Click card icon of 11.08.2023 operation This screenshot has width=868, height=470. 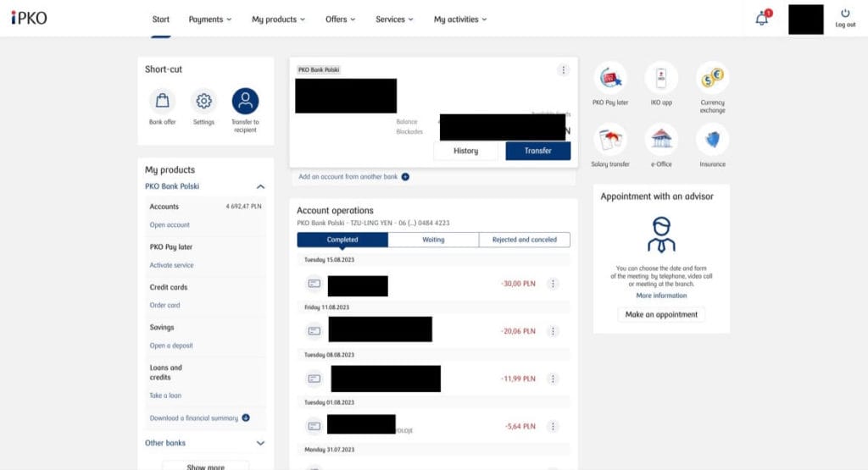(314, 331)
